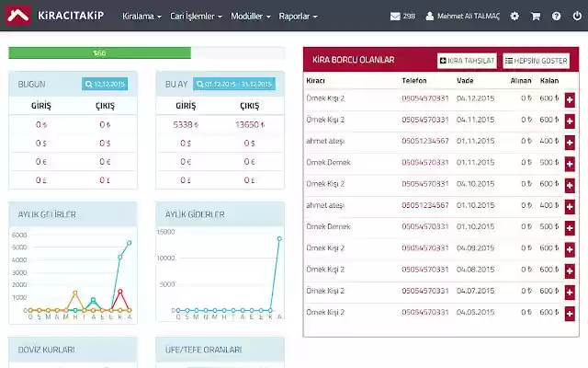Open the Modüller dropdown menu
Viewport: 588px width, 368px height.
pyautogui.click(x=251, y=17)
